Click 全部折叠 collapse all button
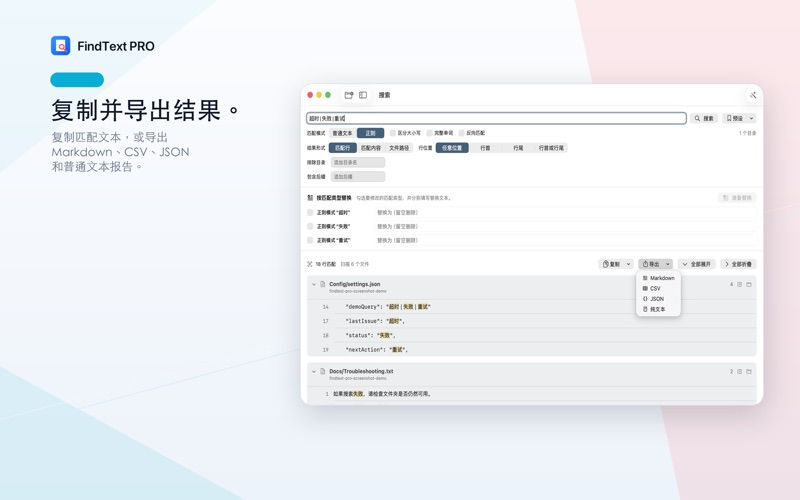This screenshot has width=800, height=500. click(x=738, y=264)
